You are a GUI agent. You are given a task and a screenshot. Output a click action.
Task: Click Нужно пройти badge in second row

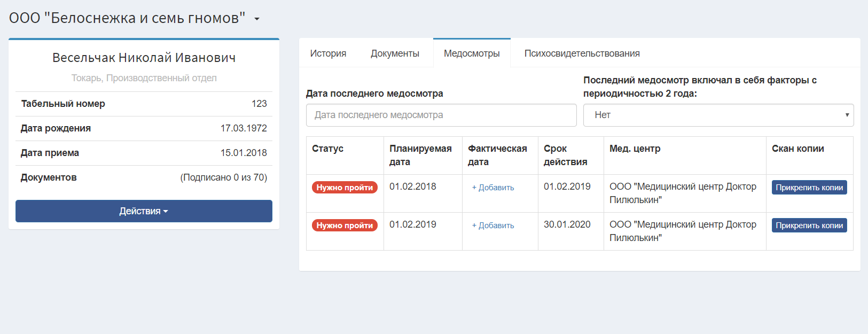(345, 226)
